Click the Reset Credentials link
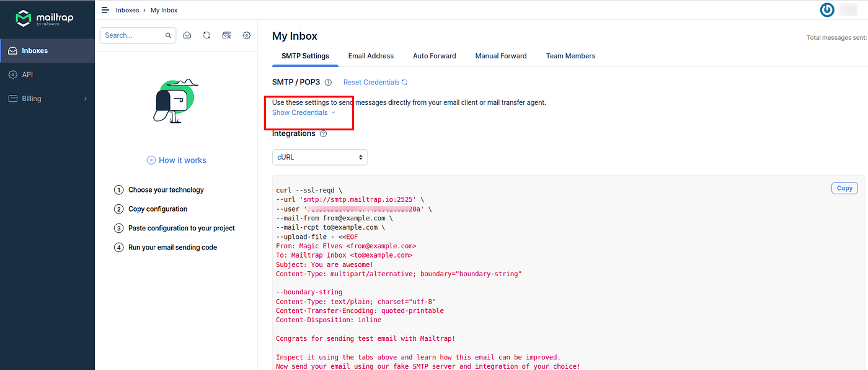 [371, 83]
